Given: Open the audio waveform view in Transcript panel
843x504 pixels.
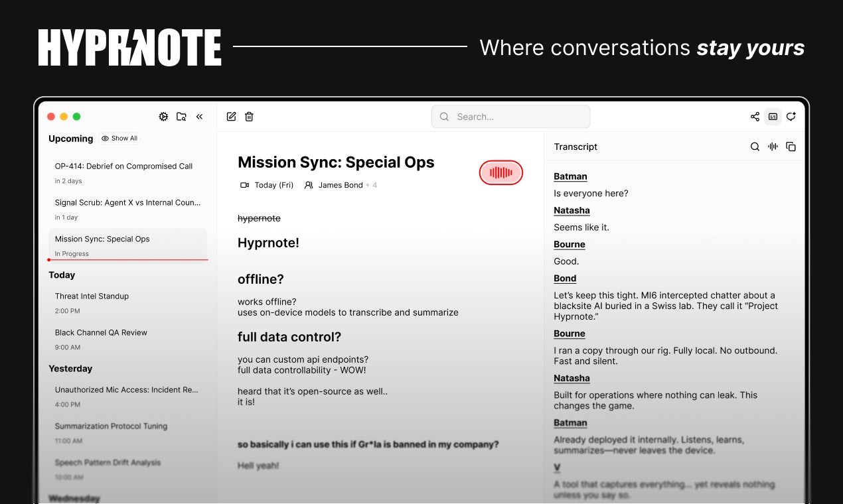Looking at the screenshot, I should (x=773, y=147).
